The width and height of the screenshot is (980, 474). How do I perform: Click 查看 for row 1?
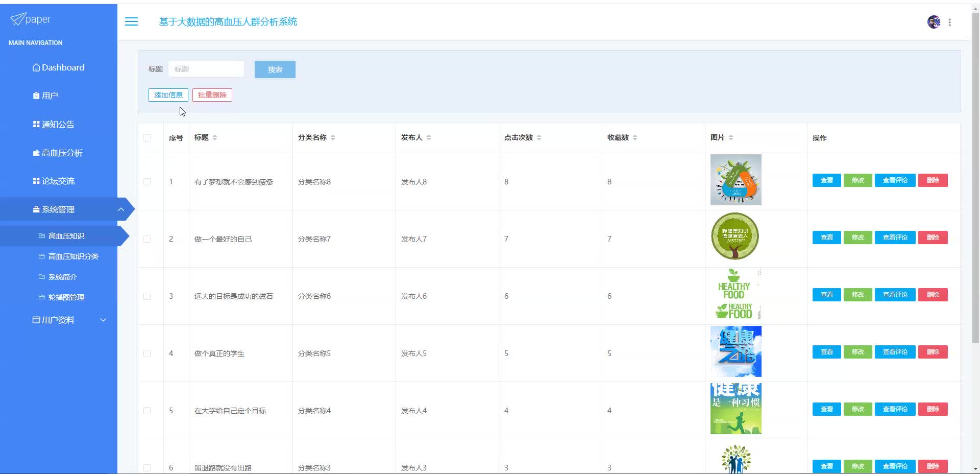(x=827, y=180)
